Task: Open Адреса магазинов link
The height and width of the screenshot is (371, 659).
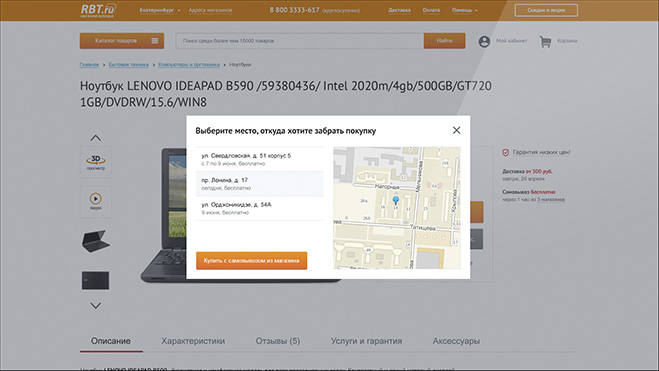Action: pyautogui.click(x=210, y=10)
